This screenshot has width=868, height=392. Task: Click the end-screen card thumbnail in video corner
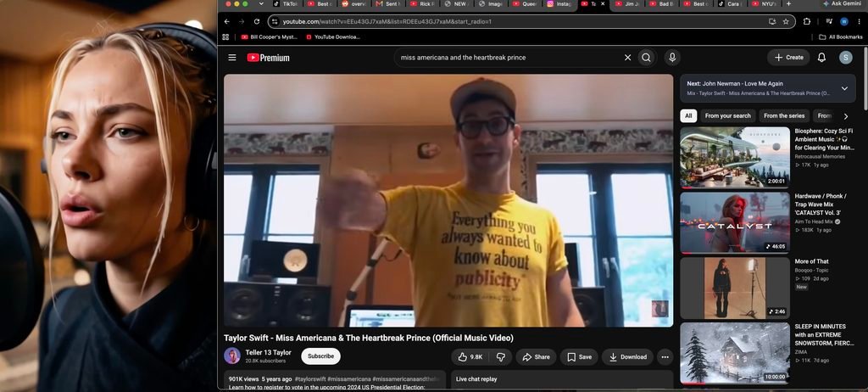pyautogui.click(x=659, y=309)
